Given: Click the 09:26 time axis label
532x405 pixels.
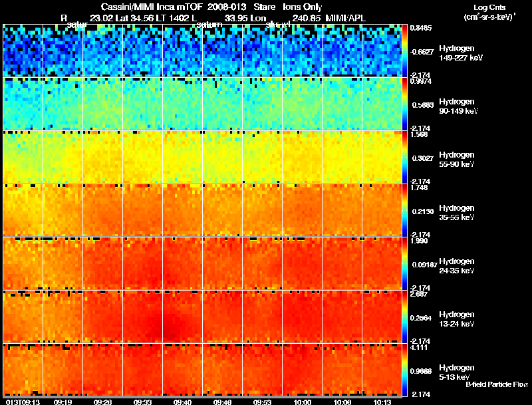Looking at the screenshot, I should click(102, 402).
